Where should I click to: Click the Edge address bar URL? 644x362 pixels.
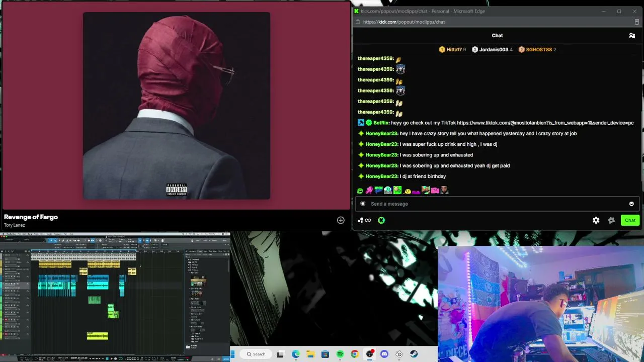tap(404, 22)
